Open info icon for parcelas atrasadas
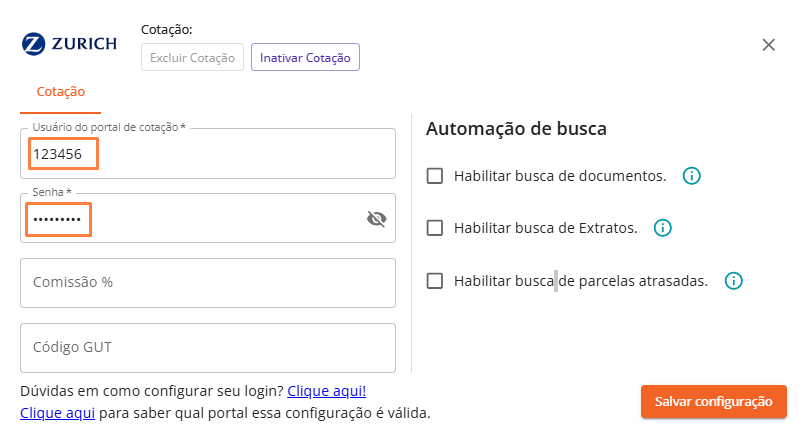Image resolution: width=799 pixels, height=442 pixels. (733, 281)
